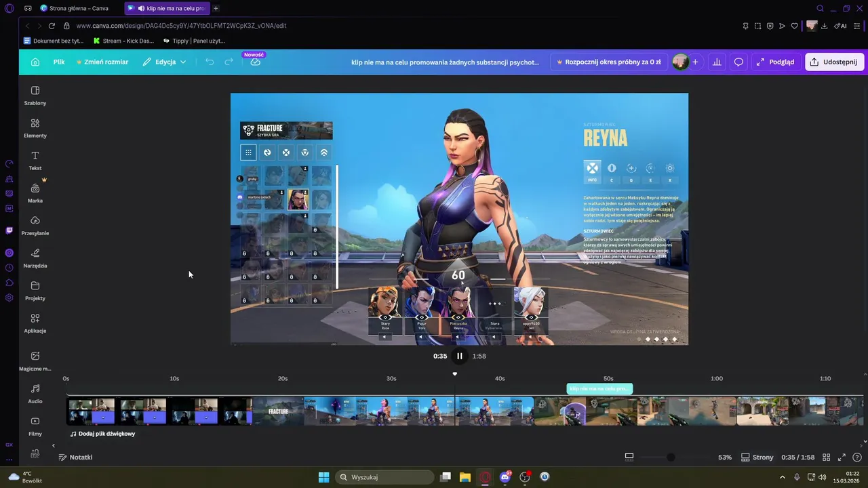Open the browser AI assistant button
Viewport: 868px width, 488px height.
coord(840,26)
